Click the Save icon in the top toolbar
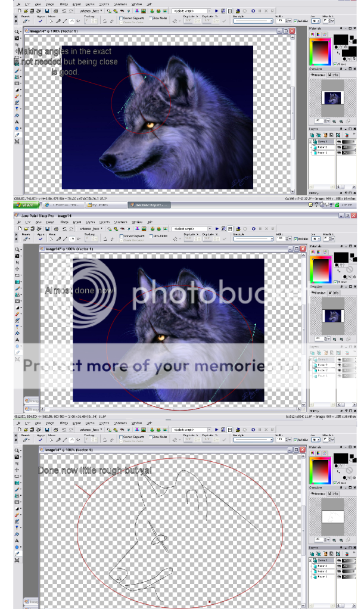This screenshot has width=364, height=609. (47, 11)
